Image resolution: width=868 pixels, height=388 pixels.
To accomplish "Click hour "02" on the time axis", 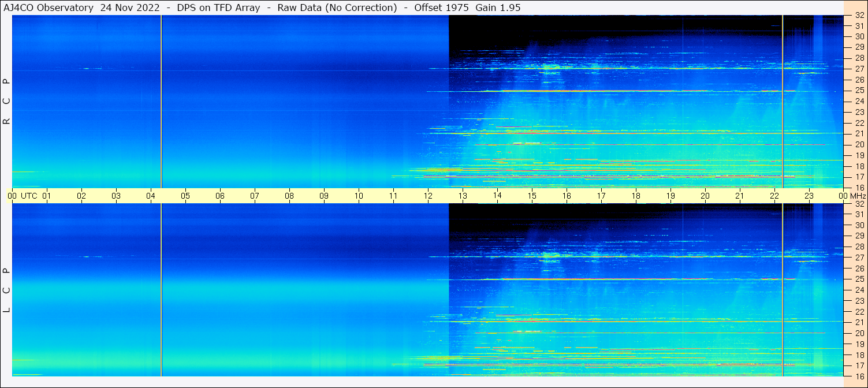I will [81, 196].
